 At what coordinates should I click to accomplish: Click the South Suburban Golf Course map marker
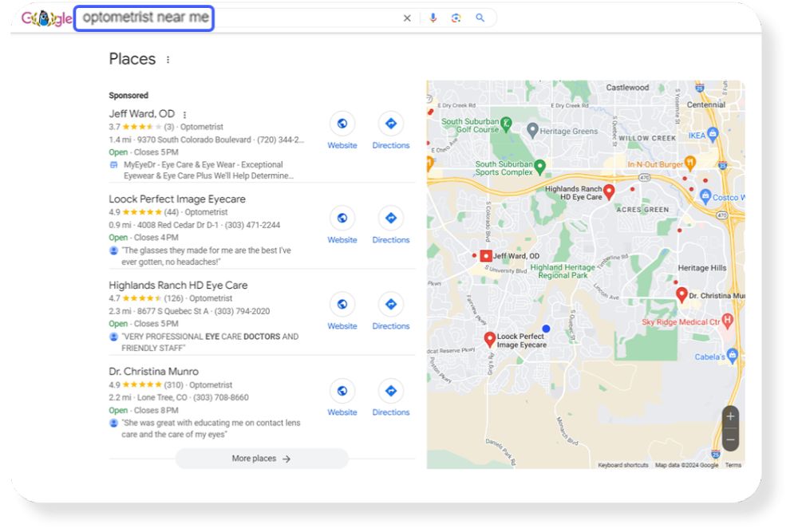[x=506, y=124]
